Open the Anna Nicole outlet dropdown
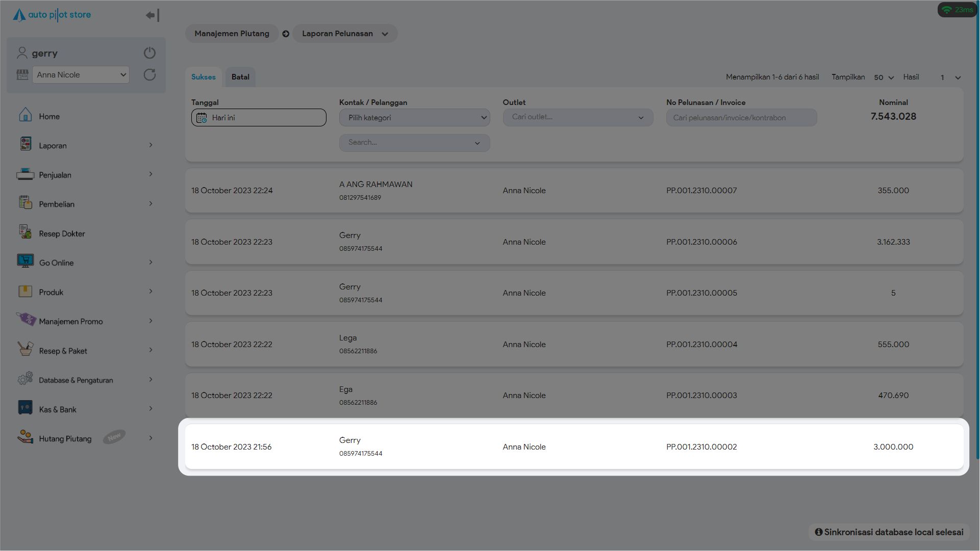Viewport: 980px width, 551px height. (x=81, y=75)
